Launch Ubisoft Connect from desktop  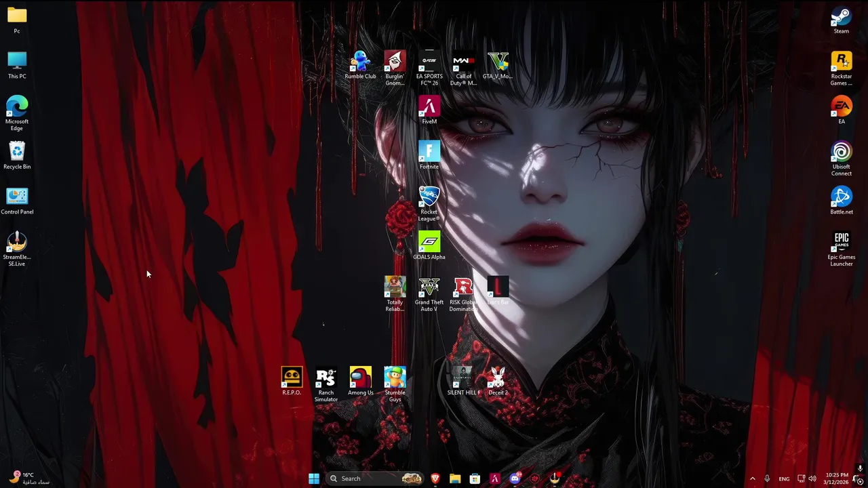pos(841,159)
